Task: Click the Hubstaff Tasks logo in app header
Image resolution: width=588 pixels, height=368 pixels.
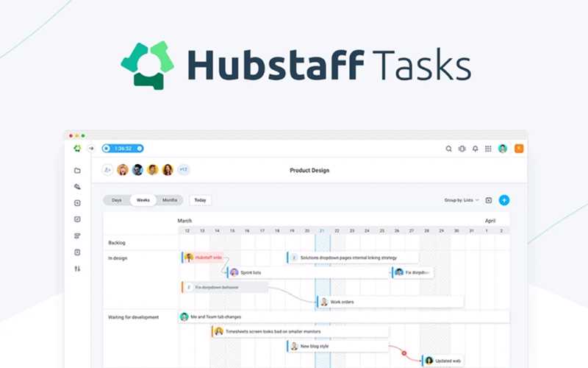Action: (x=77, y=149)
